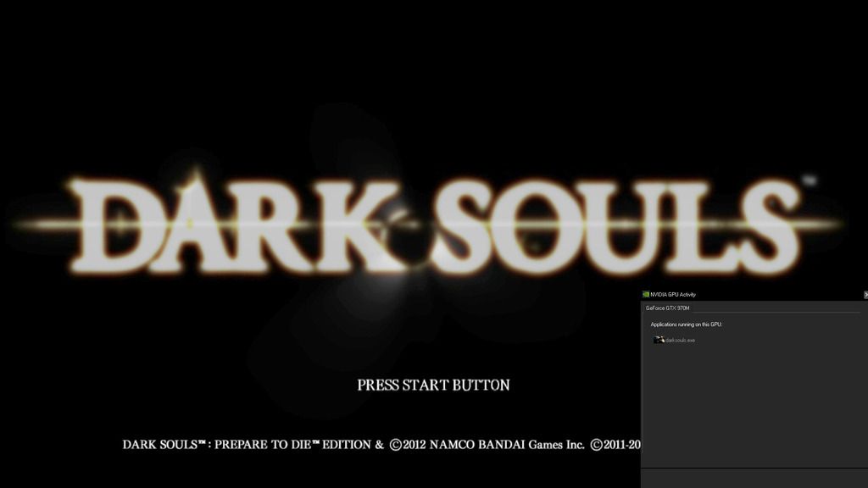868x488 pixels.
Task: Open the GeForce GTX 970M tab
Action: (x=668, y=308)
